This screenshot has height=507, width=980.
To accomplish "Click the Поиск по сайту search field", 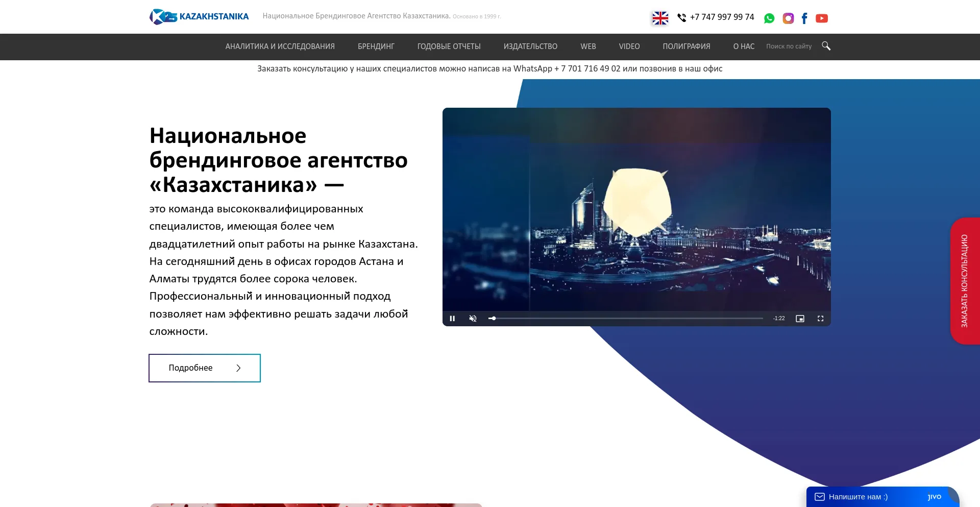I will coord(790,46).
